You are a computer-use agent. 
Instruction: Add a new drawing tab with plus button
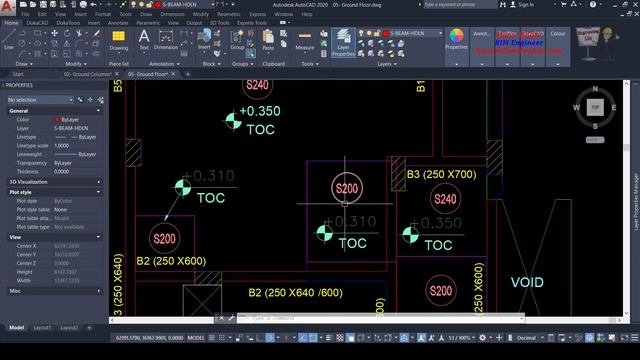(187, 74)
